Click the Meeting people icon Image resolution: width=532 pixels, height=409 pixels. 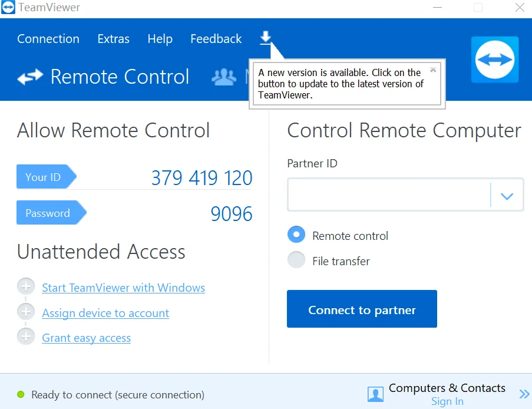coord(224,77)
